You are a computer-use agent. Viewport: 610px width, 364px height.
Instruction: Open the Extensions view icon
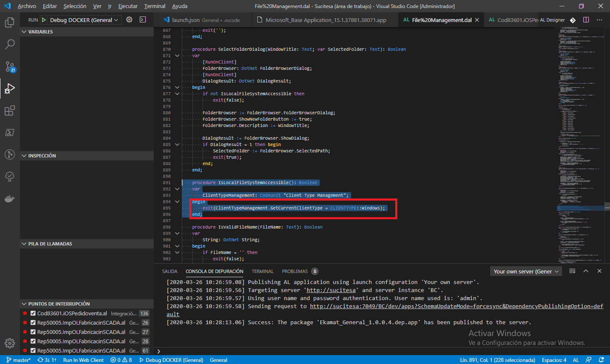click(10, 110)
